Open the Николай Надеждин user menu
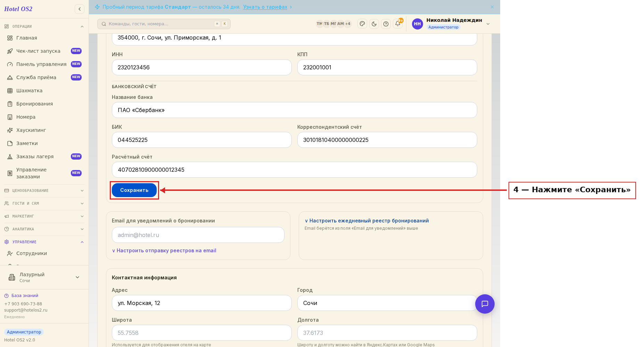 pos(451,24)
